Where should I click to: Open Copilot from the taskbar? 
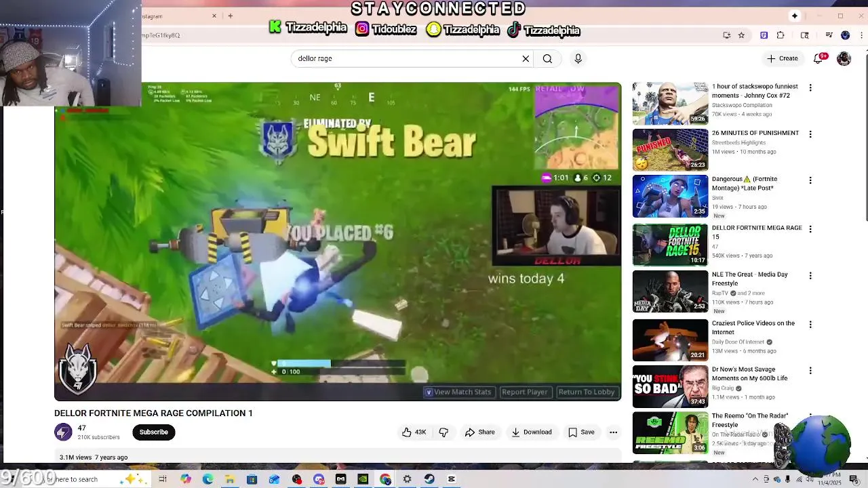coord(185,479)
